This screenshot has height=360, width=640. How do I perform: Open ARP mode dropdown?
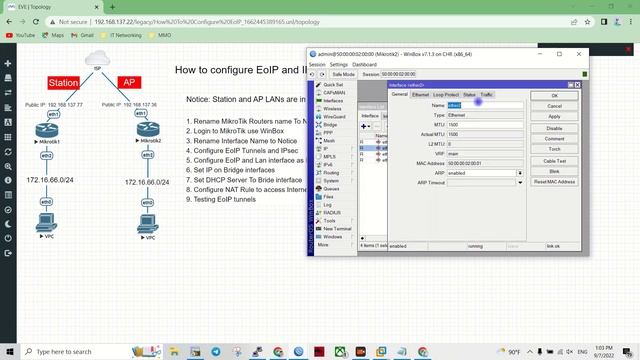[x=520, y=173]
